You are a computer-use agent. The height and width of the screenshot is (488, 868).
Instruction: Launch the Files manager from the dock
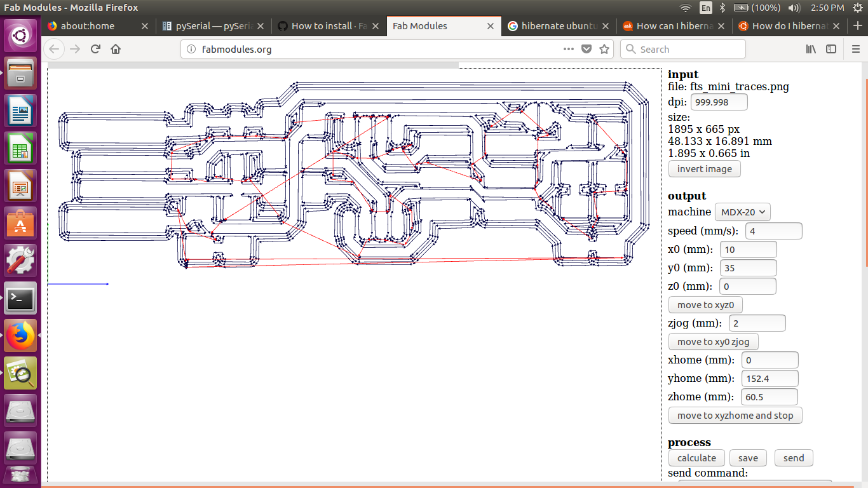click(x=21, y=74)
